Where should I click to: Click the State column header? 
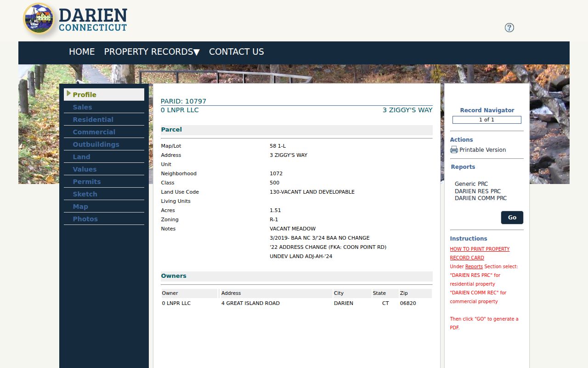tap(385, 293)
